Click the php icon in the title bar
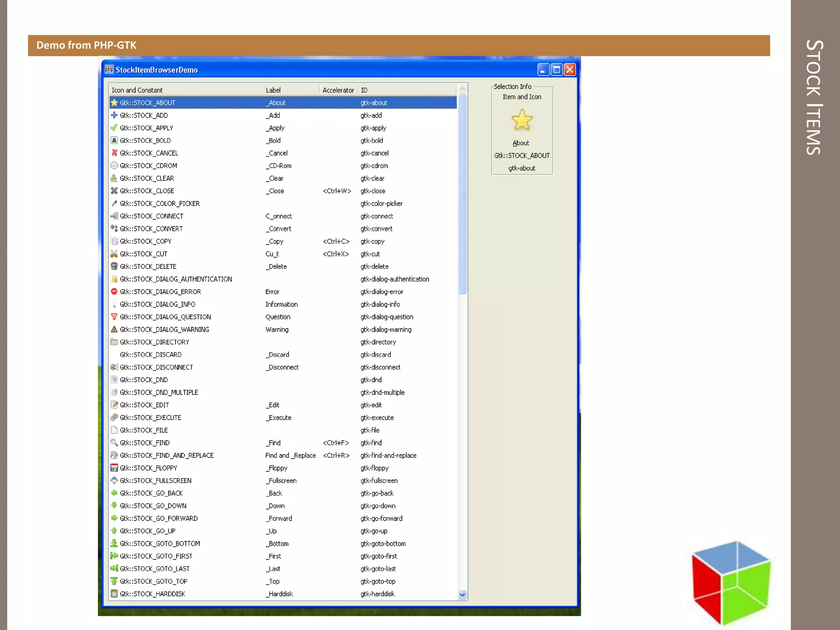The image size is (840, 630). 109,69
